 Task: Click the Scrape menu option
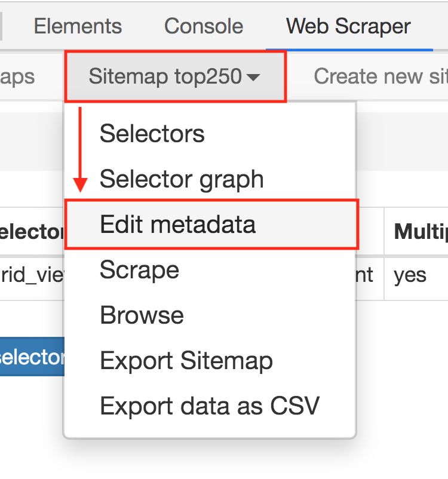[x=139, y=270]
